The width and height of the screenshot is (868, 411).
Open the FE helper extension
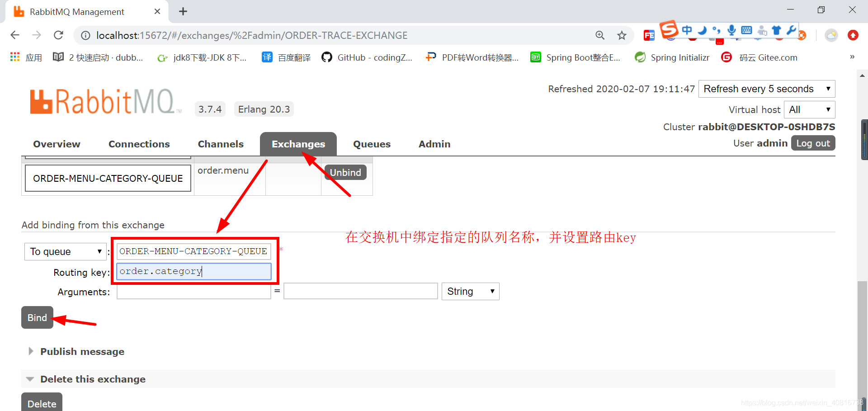[x=649, y=35]
